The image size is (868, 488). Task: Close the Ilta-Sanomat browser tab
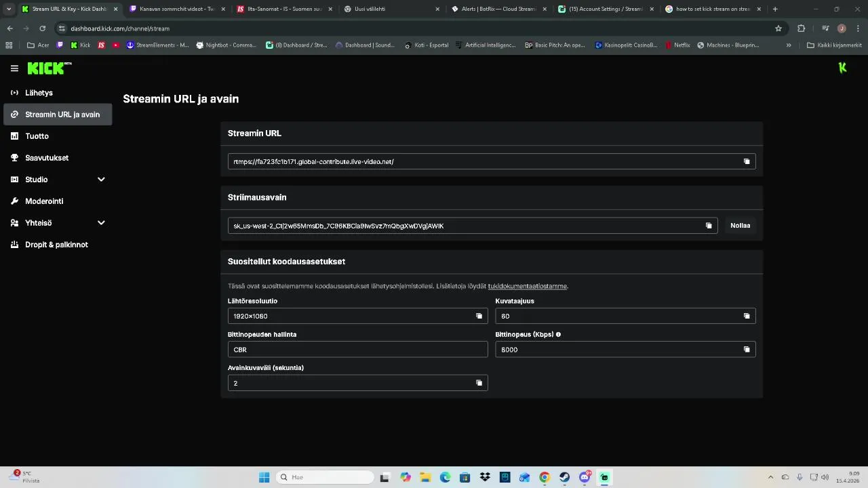pos(330,9)
